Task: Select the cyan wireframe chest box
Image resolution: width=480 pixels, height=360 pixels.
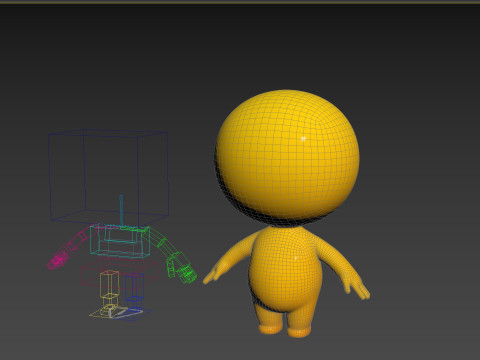Action: coord(120,241)
